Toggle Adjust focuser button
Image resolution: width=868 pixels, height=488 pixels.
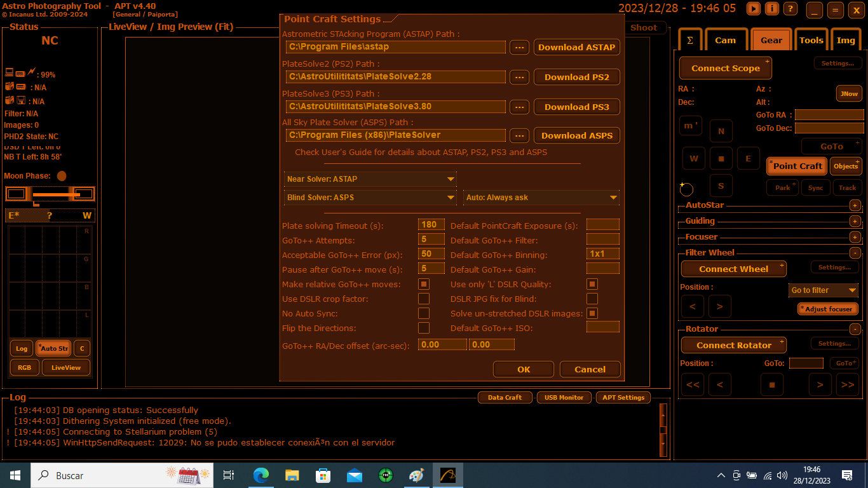pos(828,309)
